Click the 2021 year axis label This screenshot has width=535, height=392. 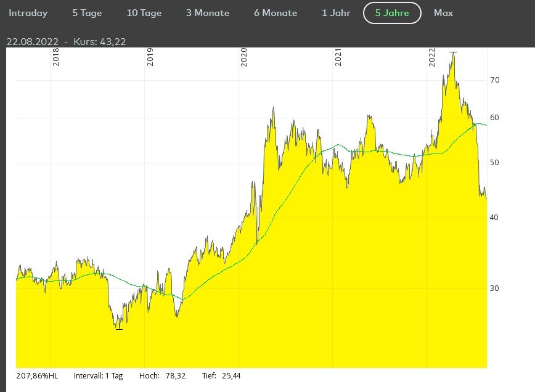click(338, 57)
